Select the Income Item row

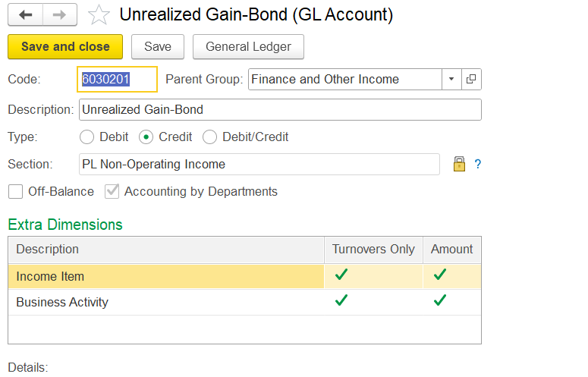tap(244, 277)
